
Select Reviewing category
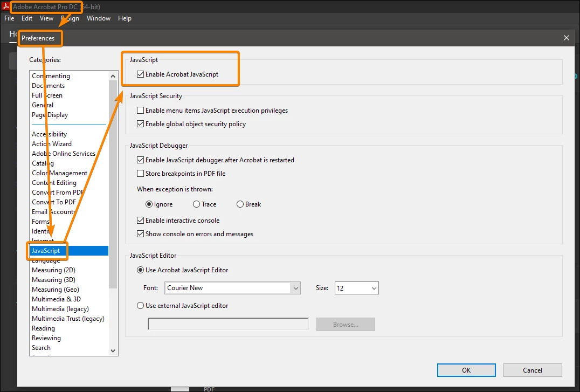(46, 338)
